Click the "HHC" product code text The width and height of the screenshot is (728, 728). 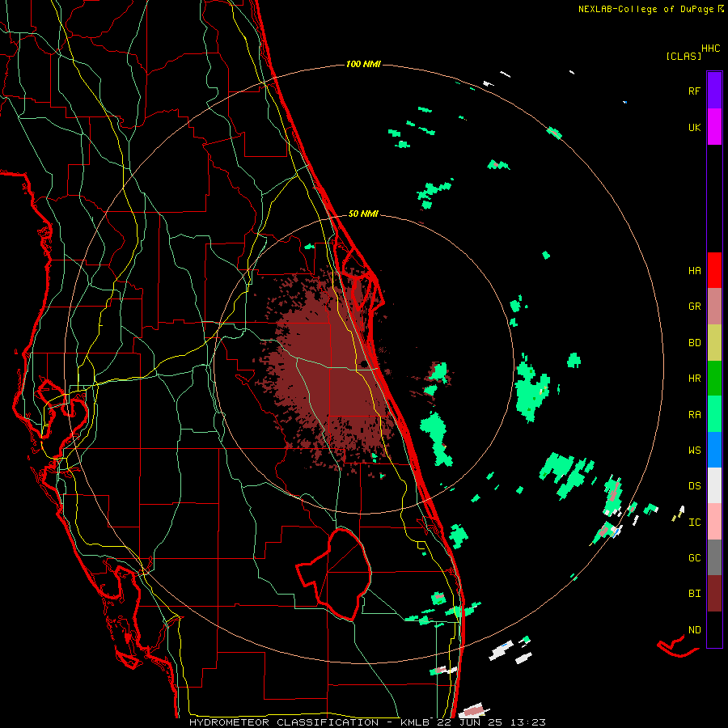[711, 49]
